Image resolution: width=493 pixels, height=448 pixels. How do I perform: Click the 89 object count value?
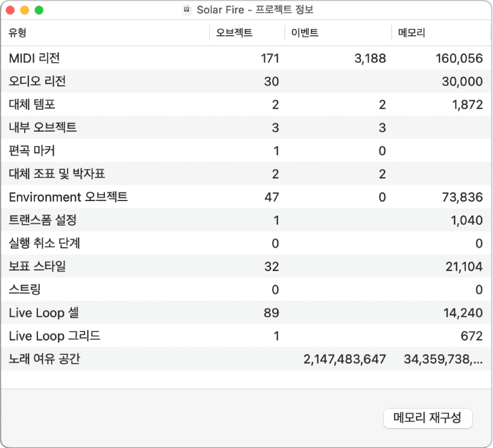point(272,313)
